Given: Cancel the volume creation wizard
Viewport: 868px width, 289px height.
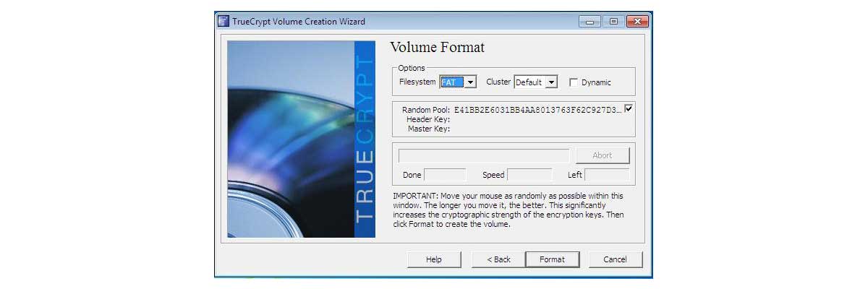Looking at the screenshot, I should (615, 259).
